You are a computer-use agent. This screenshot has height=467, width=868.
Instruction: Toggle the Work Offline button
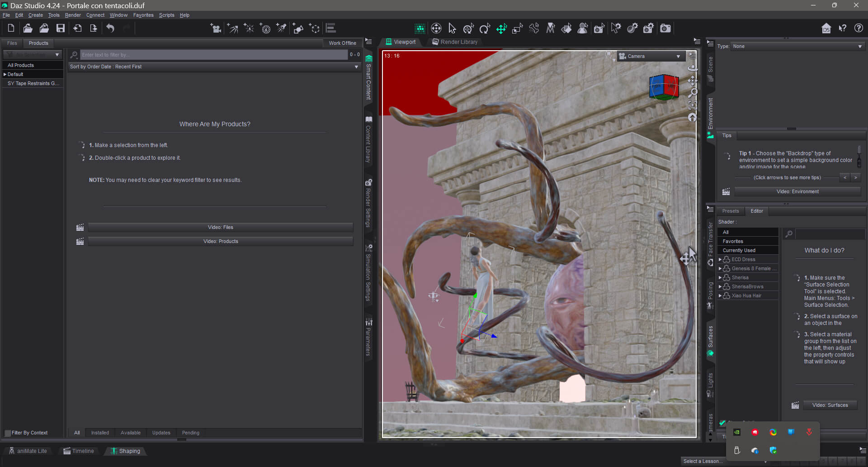pyautogui.click(x=342, y=43)
